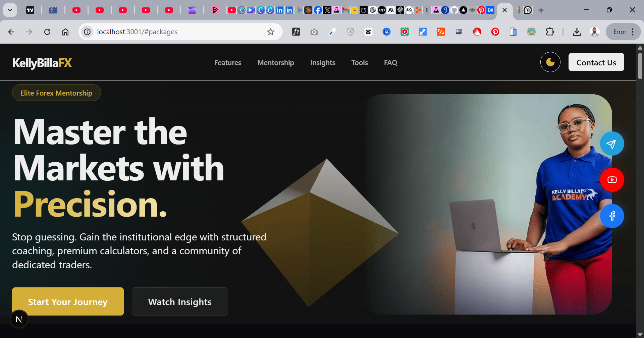
Task: Click the Elite Forex Mentorship badge
Action: point(56,93)
